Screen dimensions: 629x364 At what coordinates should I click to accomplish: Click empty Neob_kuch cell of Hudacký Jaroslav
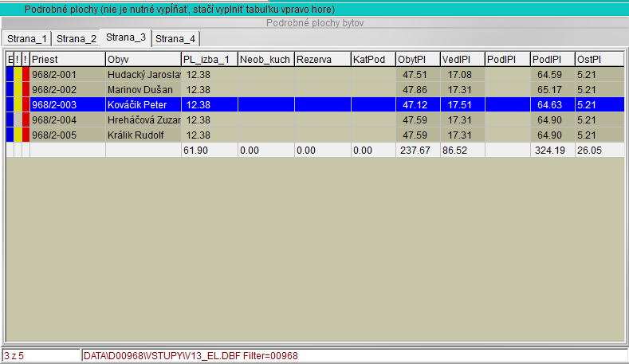pyautogui.click(x=266, y=75)
